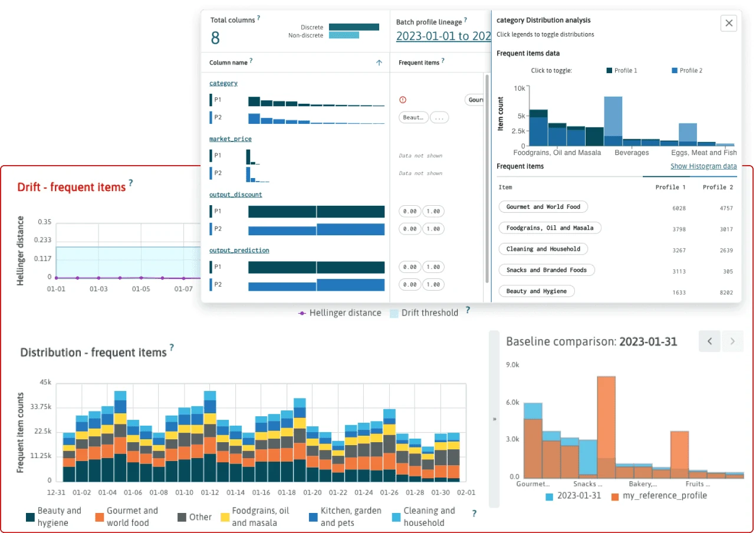Viewport: 756px width, 533px height.
Task: Click the 'Discrete' label in columns summary
Action: (x=312, y=27)
